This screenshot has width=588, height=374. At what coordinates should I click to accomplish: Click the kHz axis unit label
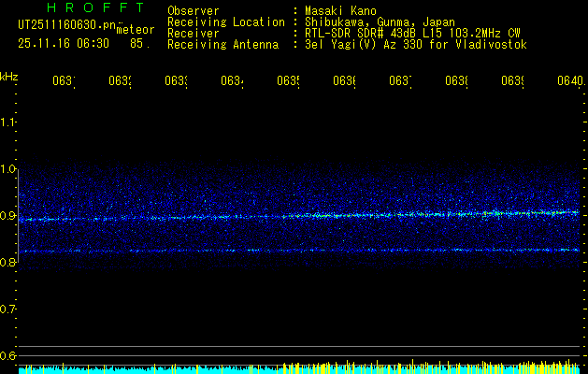[9, 77]
